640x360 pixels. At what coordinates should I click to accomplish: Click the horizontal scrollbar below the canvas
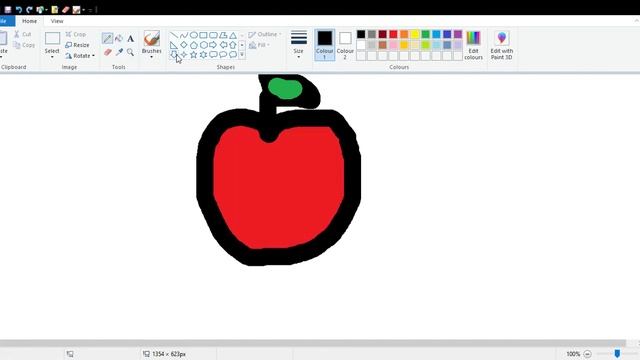point(313,343)
